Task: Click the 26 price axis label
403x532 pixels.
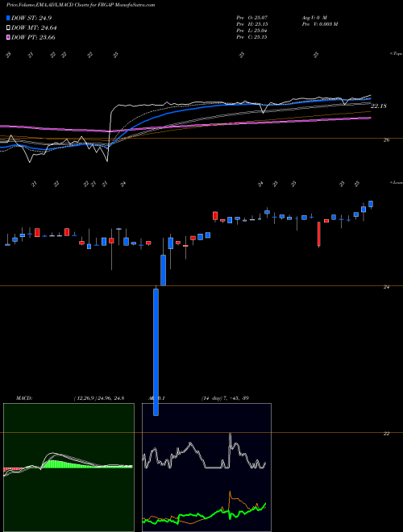Action: point(386,139)
